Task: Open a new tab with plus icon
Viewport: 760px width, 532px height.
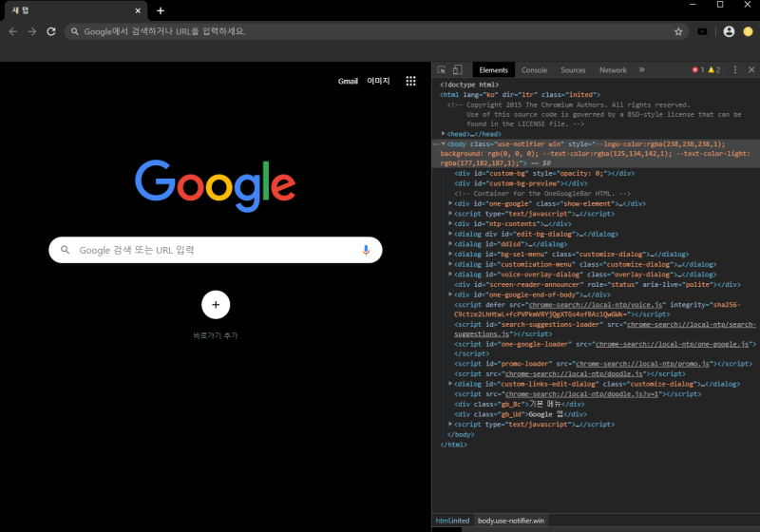Action: (161, 10)
